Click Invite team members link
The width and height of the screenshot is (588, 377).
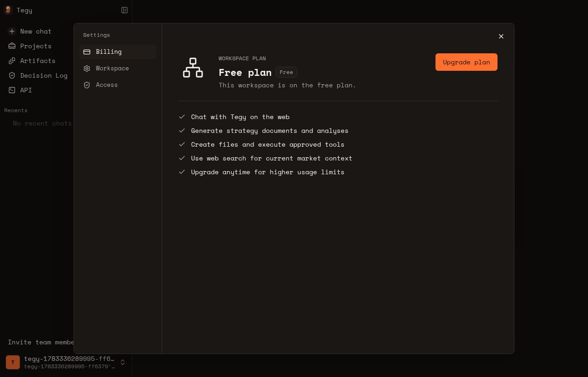pos(41,342)
